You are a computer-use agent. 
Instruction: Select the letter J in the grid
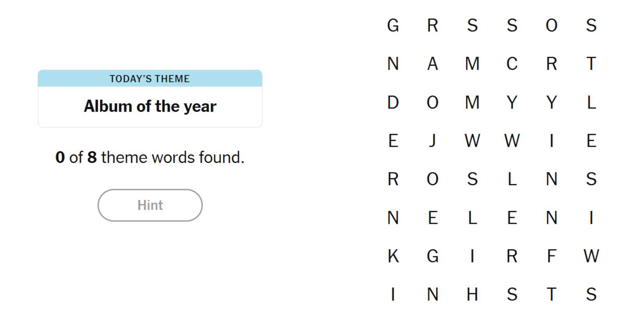(432, 141)
